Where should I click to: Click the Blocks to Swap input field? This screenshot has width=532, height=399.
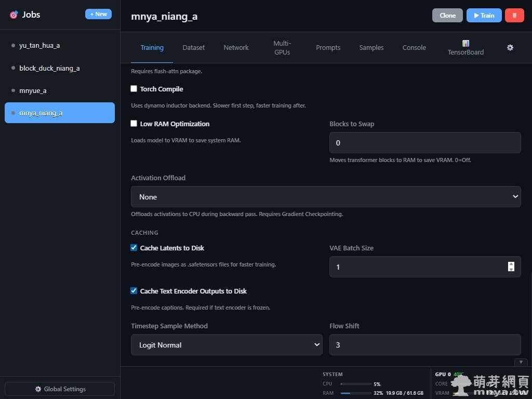coord(425,143)
